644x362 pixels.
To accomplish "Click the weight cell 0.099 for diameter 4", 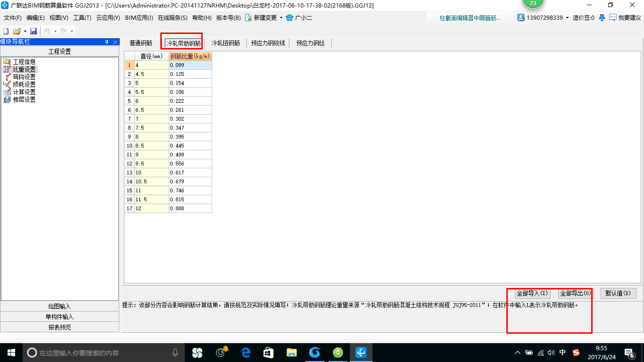I will tap(190, 65).
